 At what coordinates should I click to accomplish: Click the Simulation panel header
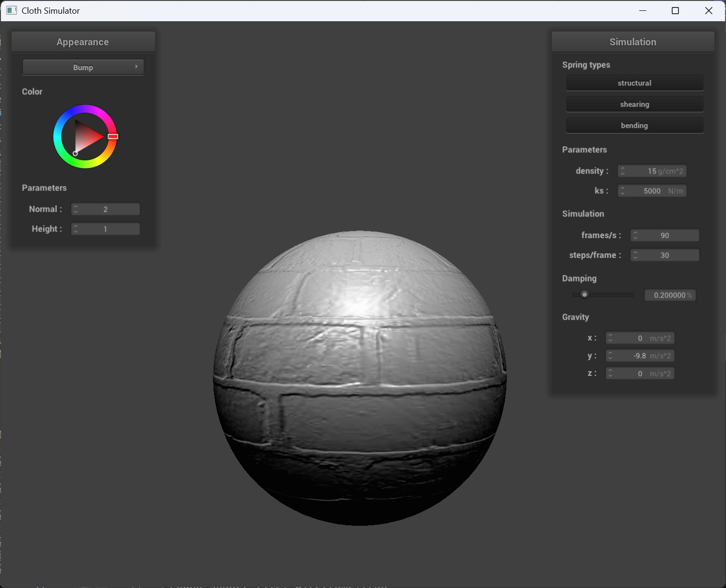point(633,42)
